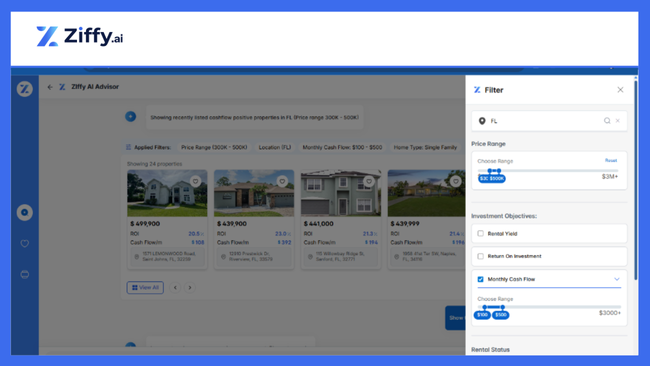
Task: Click the $3M+ price range label
Action: (x=610, y=177)
